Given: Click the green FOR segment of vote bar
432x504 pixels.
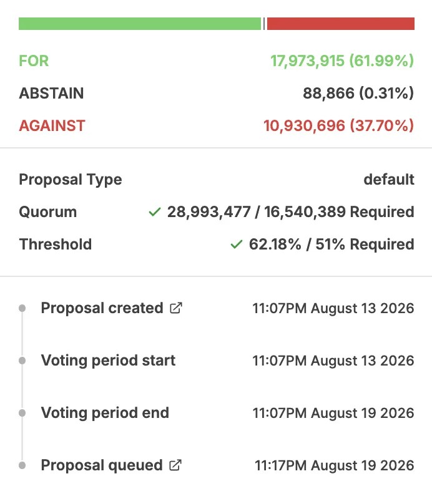Looking at the screenshot, I should coord(140,24).
